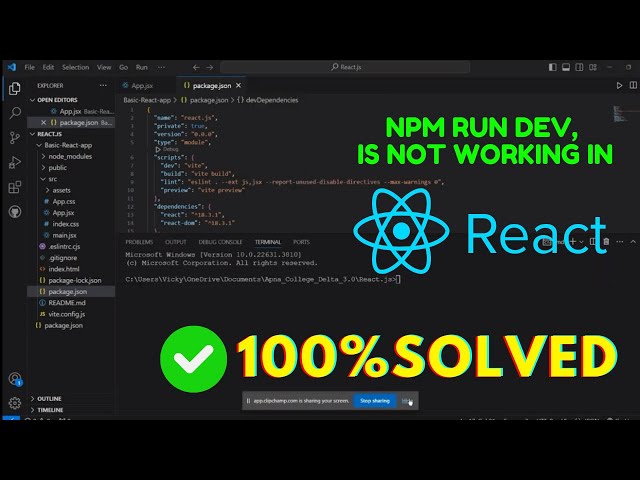The width and height of the screenshot is (640, 480).
Task: Close package.json in Open Editors list
Action: [x=44, y=122]
